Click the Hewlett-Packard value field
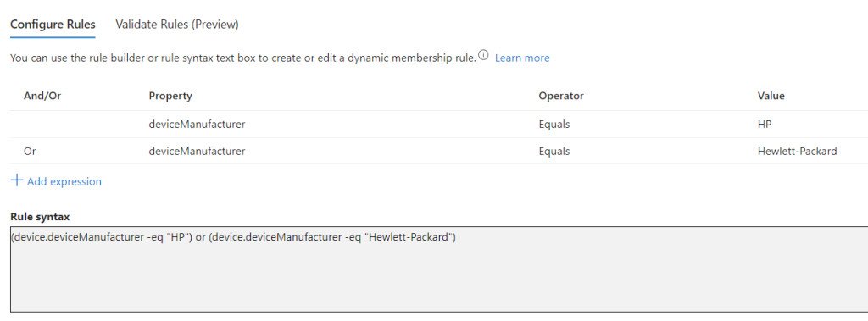Screen dimensions: 868x321 pos(797,151)
